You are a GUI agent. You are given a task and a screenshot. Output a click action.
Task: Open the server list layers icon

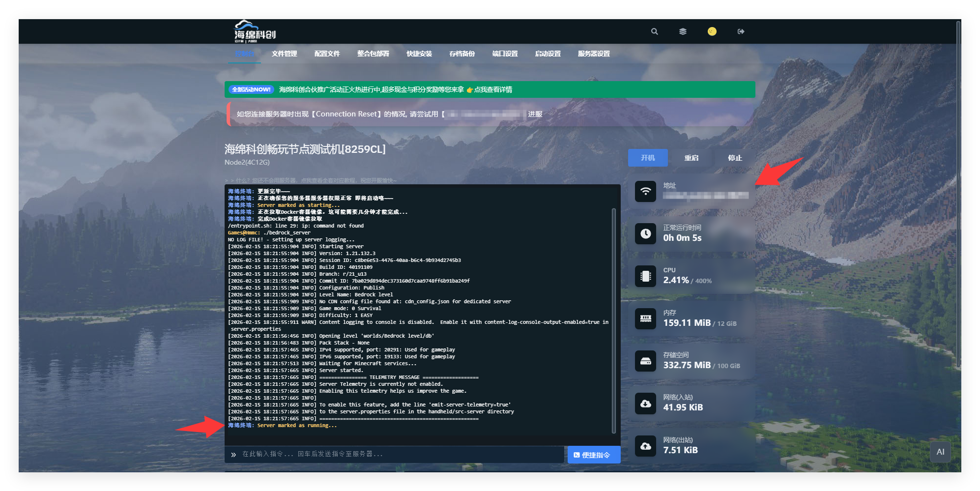[683, 31]
